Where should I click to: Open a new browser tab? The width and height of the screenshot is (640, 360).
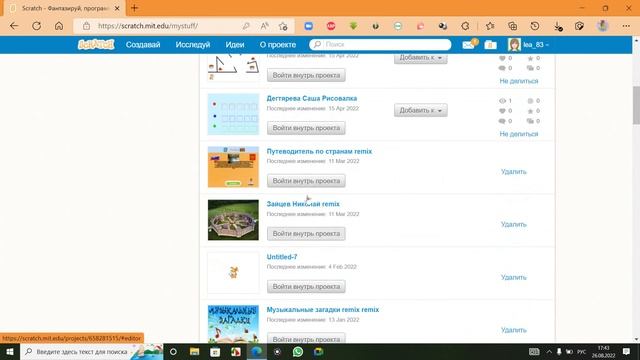click(x=134, y=8)
